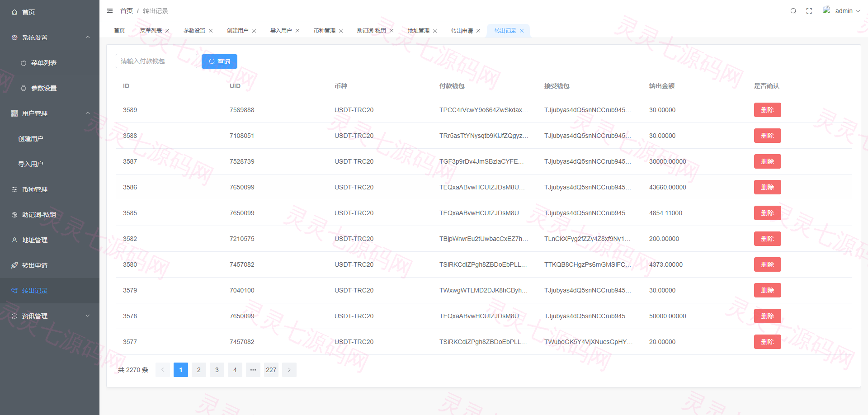Viewport: 868px width, 415px height.
Task: Open 转出申请 sidebar item
Action: tap(50, 265)
